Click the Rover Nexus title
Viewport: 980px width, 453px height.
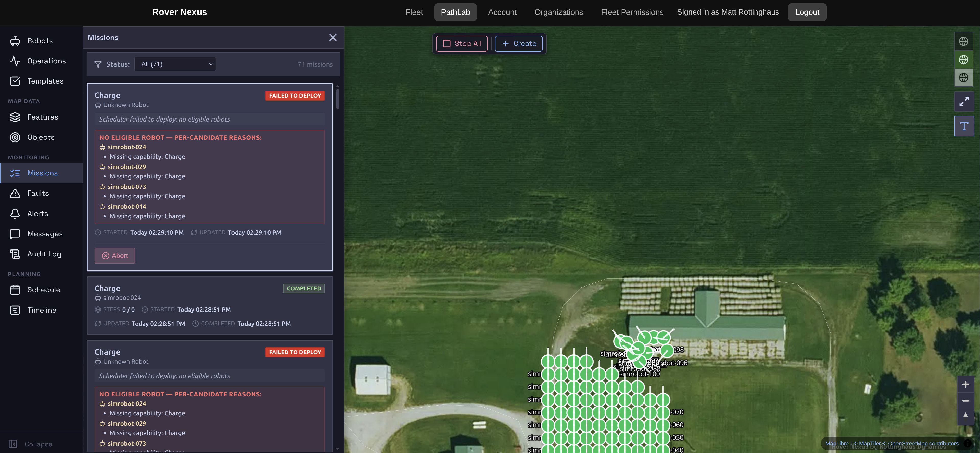[x=180, y=12]
